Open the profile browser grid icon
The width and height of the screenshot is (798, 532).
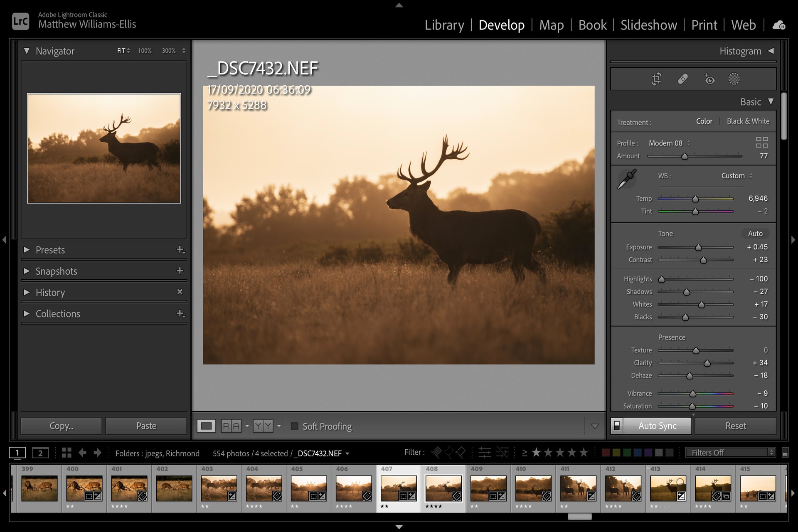click(x=761, y=143)
